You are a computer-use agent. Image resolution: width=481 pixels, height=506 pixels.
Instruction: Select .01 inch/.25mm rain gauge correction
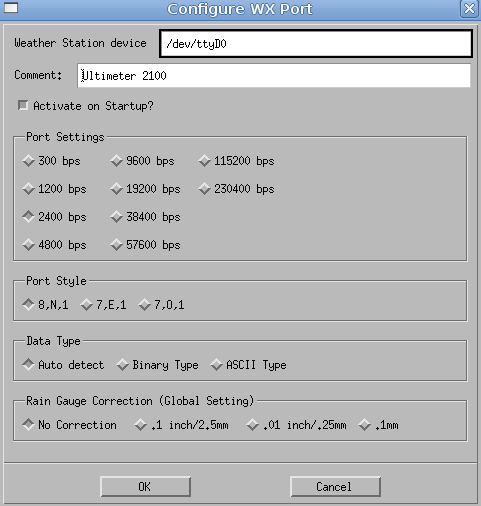252,425
